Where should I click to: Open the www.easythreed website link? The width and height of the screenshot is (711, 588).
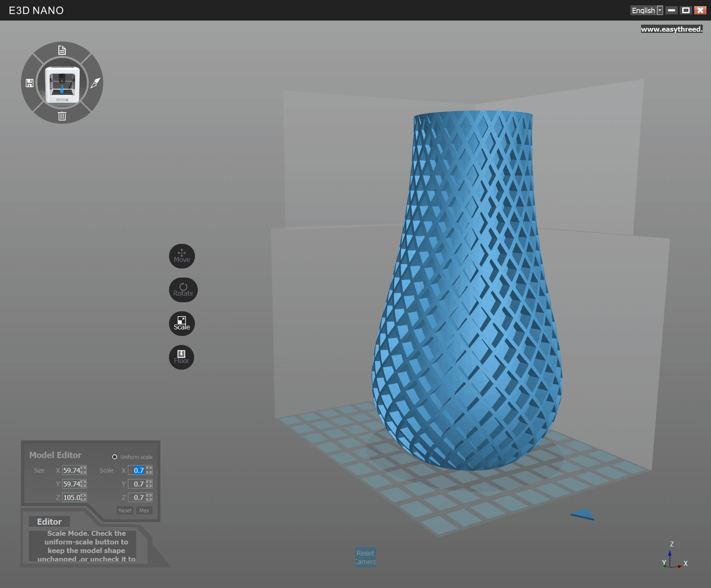pyautogui.click(x=672, y=29)
